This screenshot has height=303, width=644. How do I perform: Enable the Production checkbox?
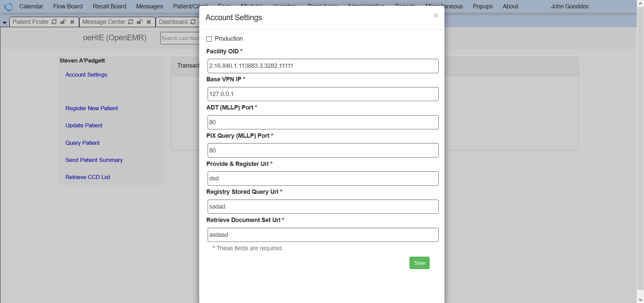click(x=209, y=39)
